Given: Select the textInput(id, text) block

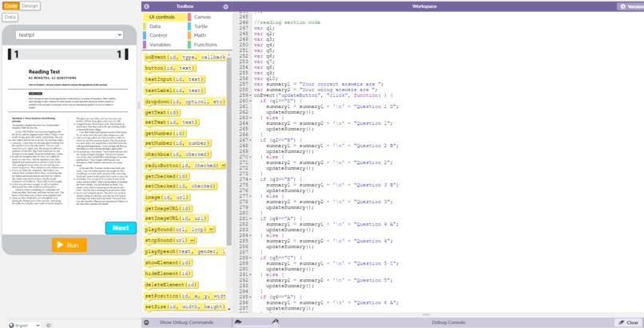Looking at the screenshot, I should (174, 79).
